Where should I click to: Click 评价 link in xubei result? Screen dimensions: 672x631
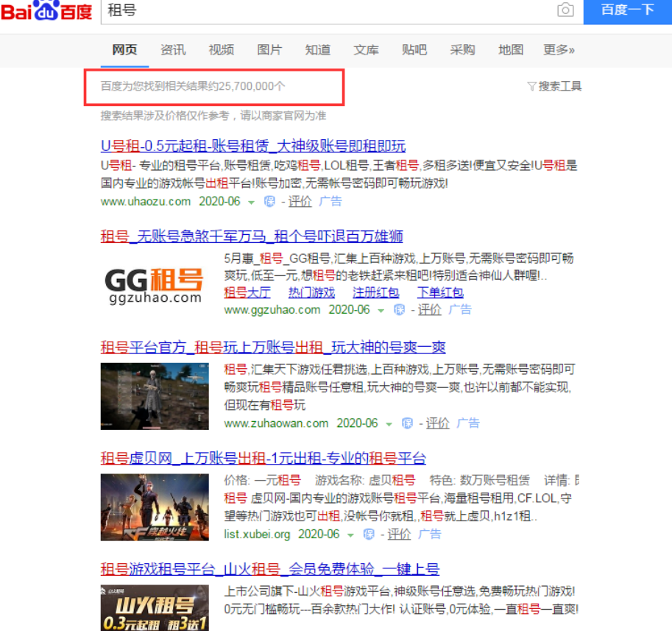[x=400, y=534]
